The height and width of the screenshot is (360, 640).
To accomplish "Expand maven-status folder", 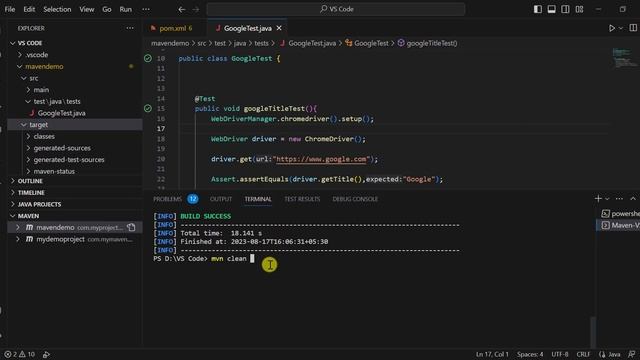I will pos(75,171).
